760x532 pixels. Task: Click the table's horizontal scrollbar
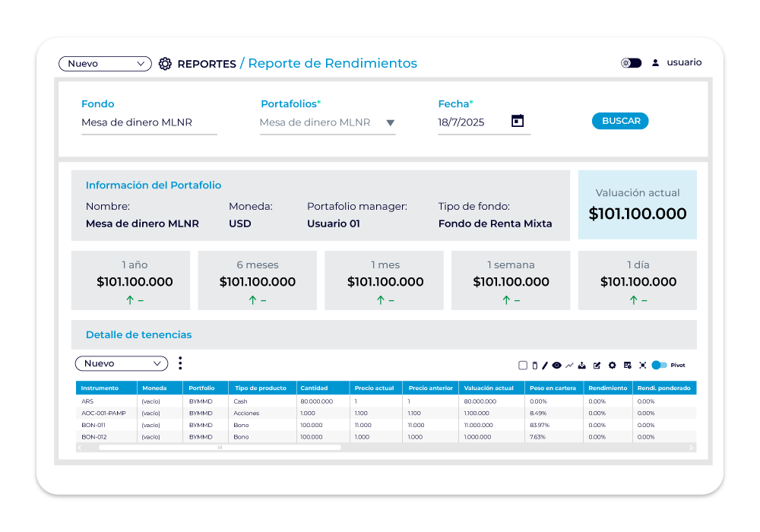pyautogui.click(x=220, y=448)
